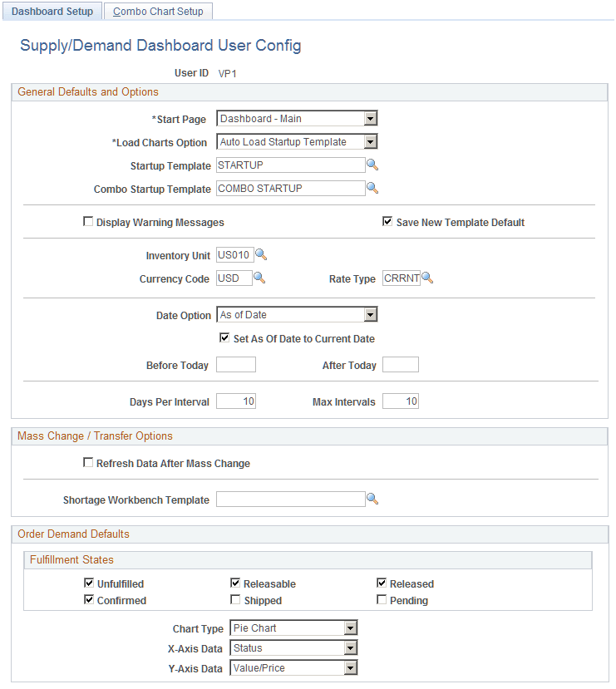This screenshot has height=689, width=616.
Task: Open the Rate Type lookup icon
Action: click(x=426, y=278)
